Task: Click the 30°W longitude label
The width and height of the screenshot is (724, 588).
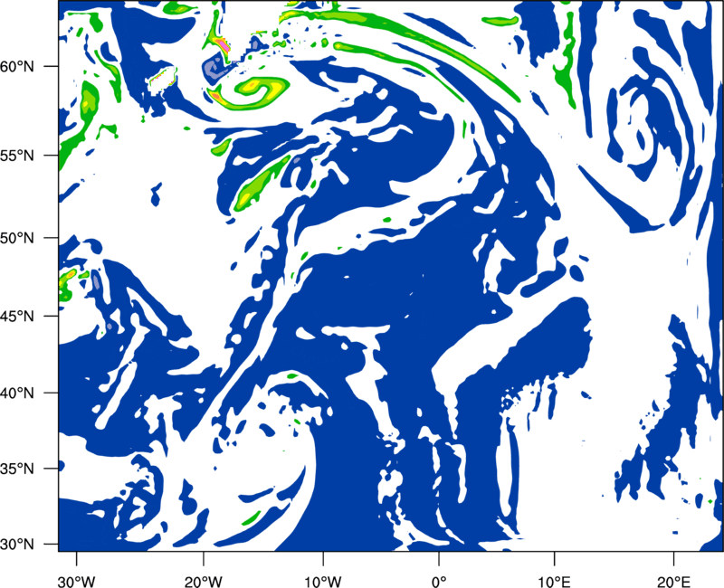Action: pos(76,582)
